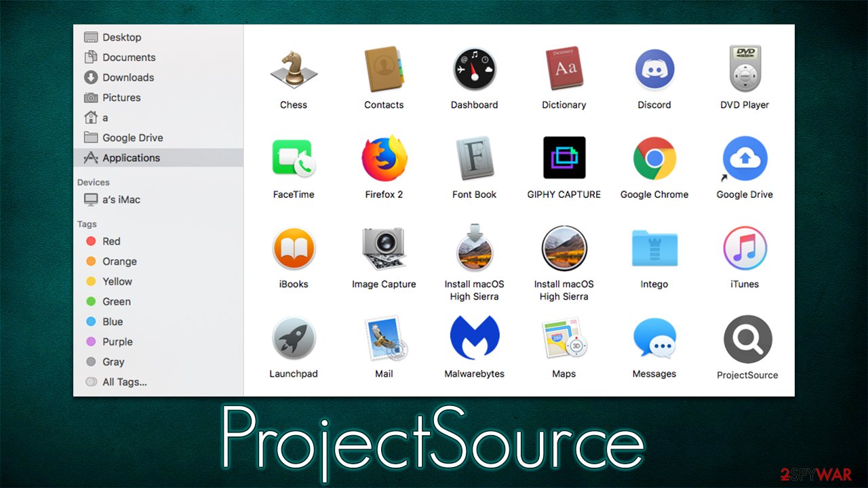
Task: Open Google Chrome
Action: [x=654, y=157]
